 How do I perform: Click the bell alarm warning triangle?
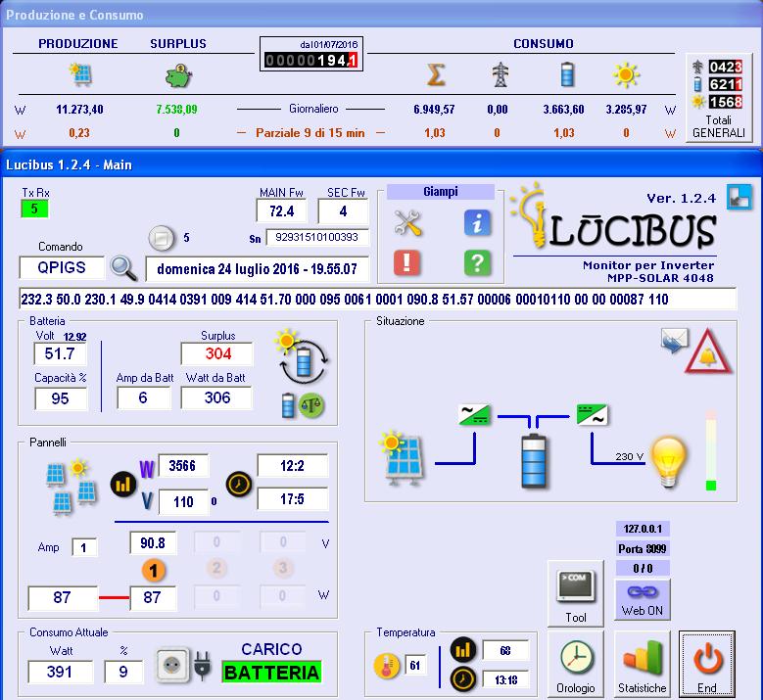point(708,351)
